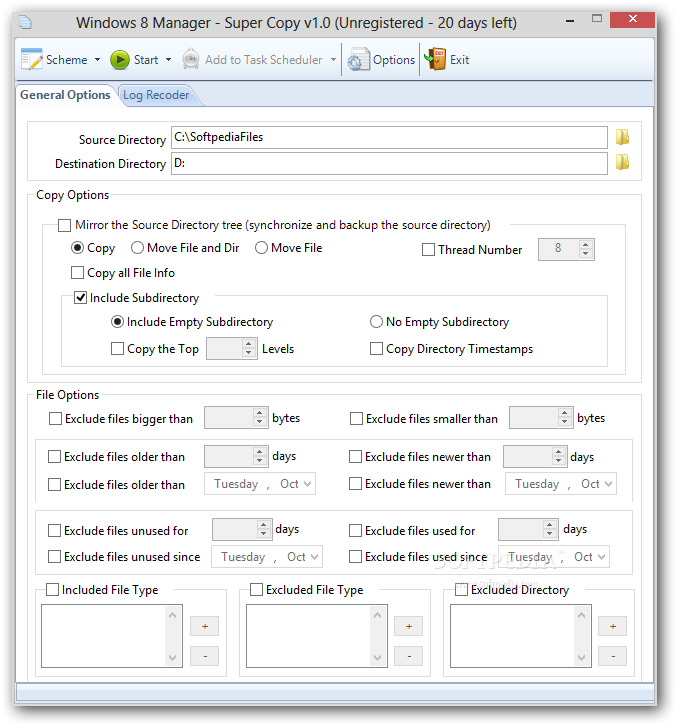This screenshot has width=677, height=726.
Task: Click the Add to Task Scheduler clock icon
Action: (x=191, y=59)
